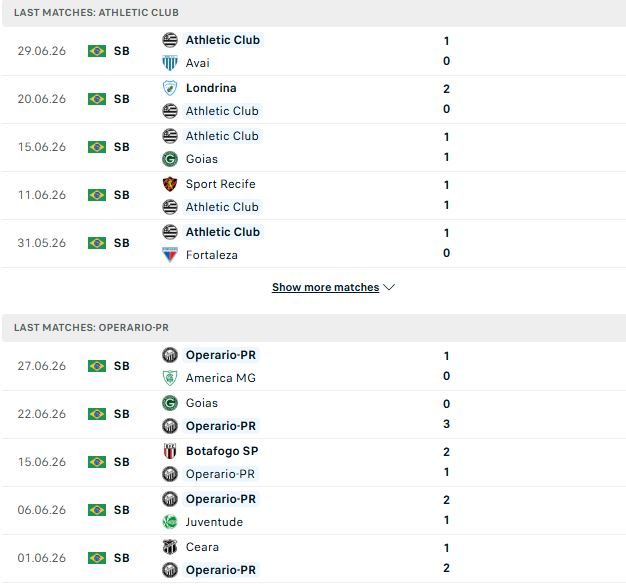Click the Avai team crest icon

point(170,63)
